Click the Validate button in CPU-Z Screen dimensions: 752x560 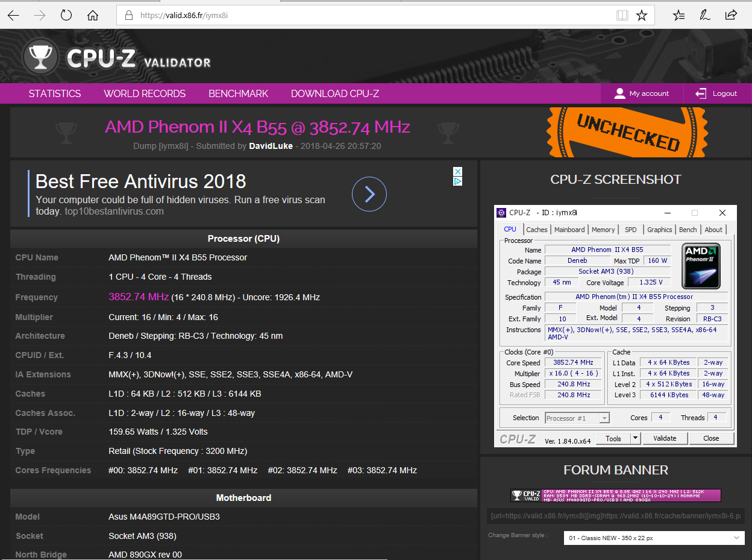tap(665, 438)
